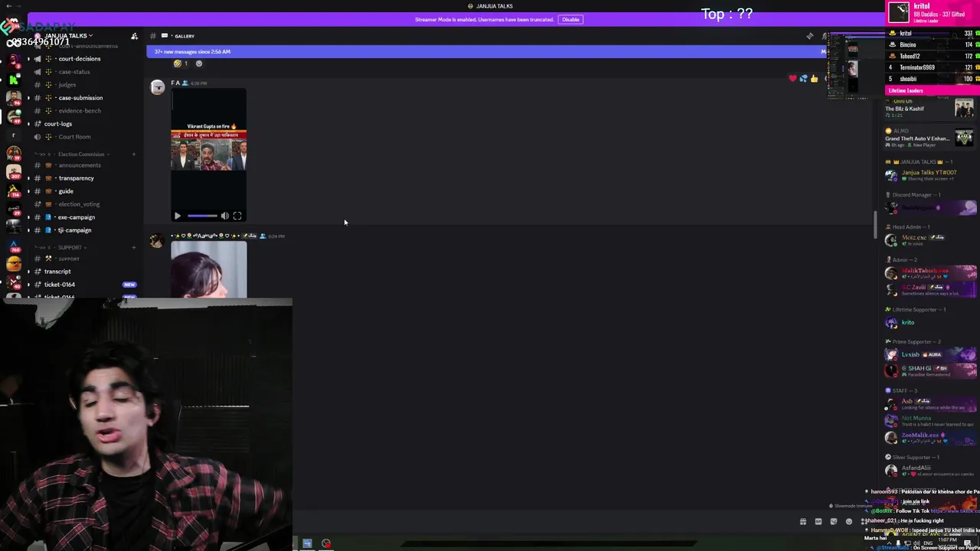Image resolution: width=980 pixels, height=551 pixels.
Task: Open The Bilz & Kashif listening activity card
Action: pyautogui.click(x=929, y=108)
